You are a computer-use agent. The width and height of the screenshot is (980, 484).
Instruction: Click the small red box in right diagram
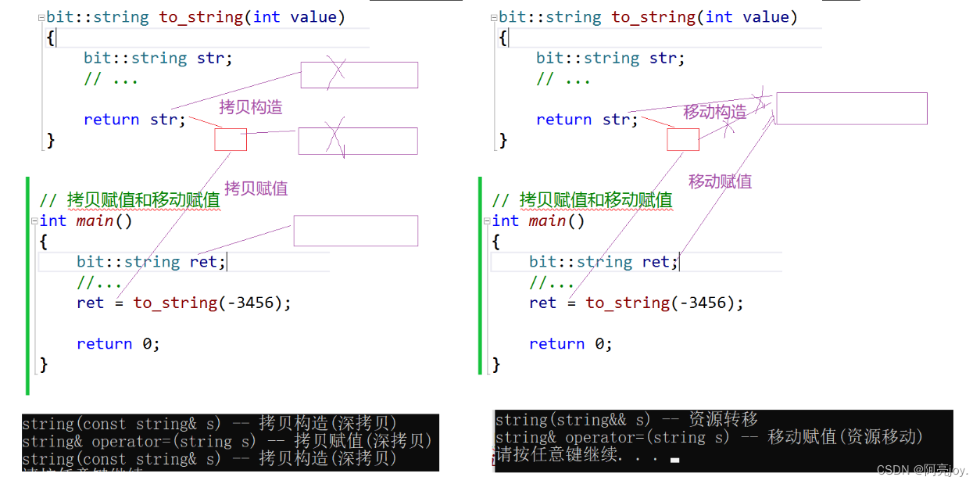(682, 138)
